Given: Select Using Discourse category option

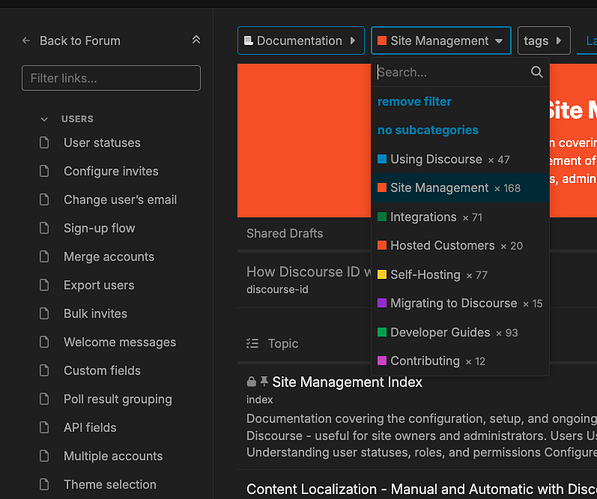Looking at the screenshot, I should coord(460,159).
